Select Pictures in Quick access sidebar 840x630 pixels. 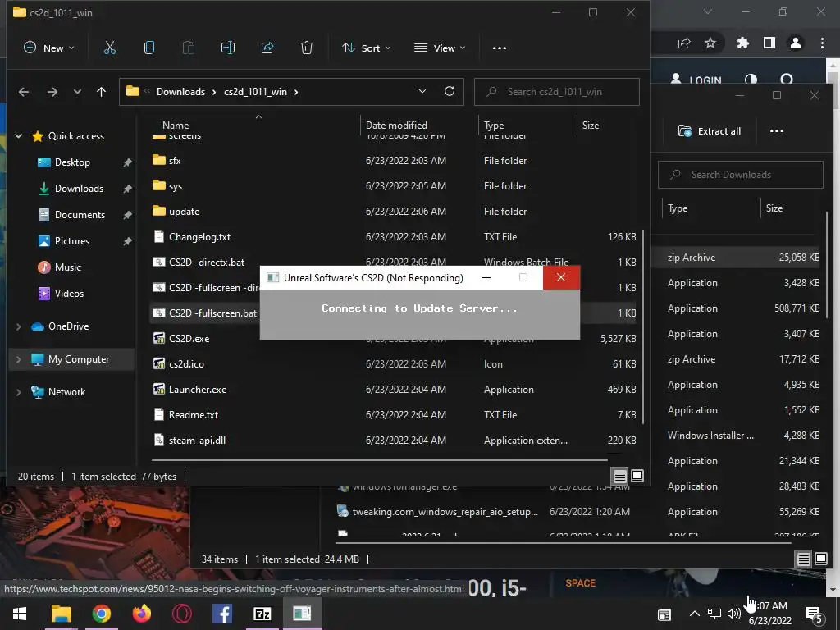point(72,241)
